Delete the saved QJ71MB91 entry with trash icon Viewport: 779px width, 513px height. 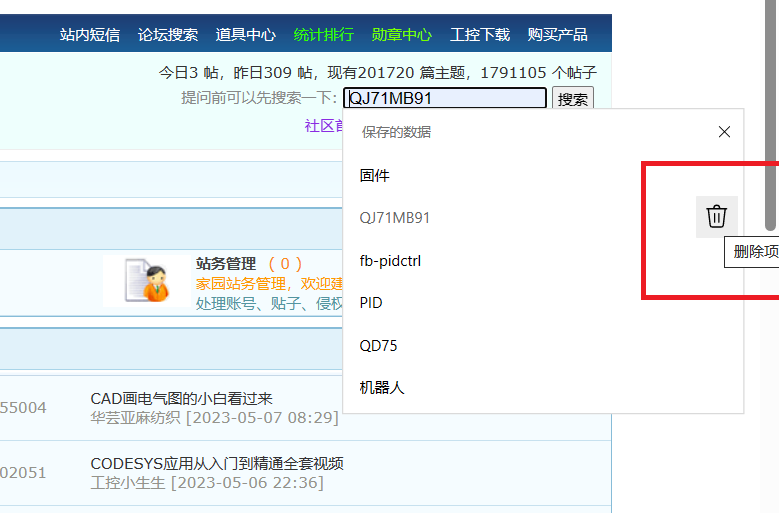pos(716,217)
